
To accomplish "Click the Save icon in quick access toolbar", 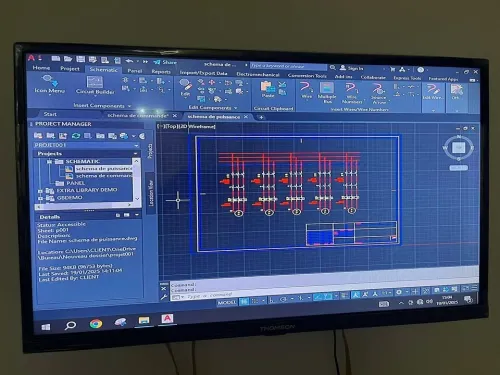I will click(x=80, y=59).
